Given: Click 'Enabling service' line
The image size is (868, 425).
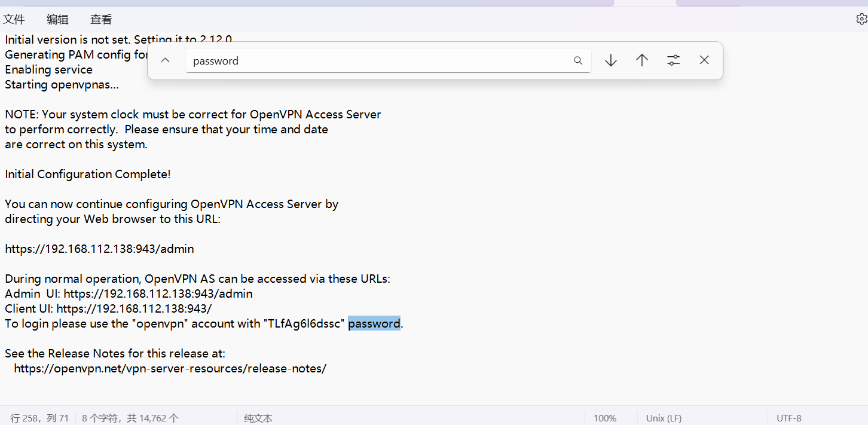Looking at the screenshot, I should (x=48, y=69).
